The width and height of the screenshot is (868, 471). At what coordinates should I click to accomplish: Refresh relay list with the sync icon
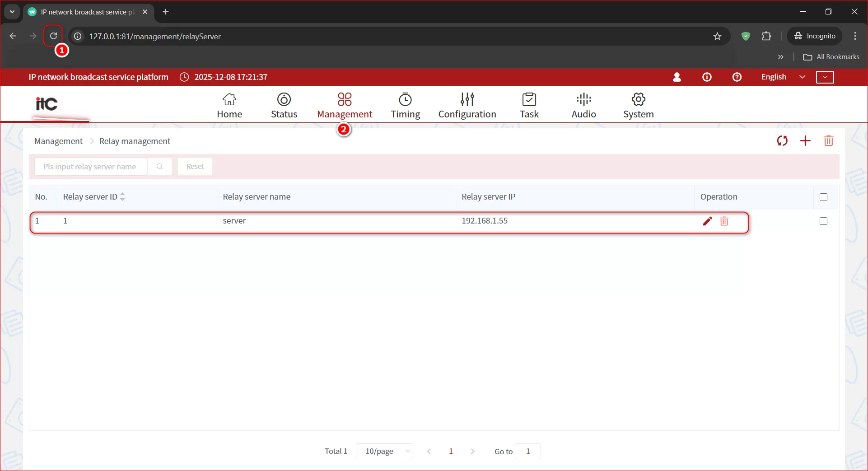(782, 141)
